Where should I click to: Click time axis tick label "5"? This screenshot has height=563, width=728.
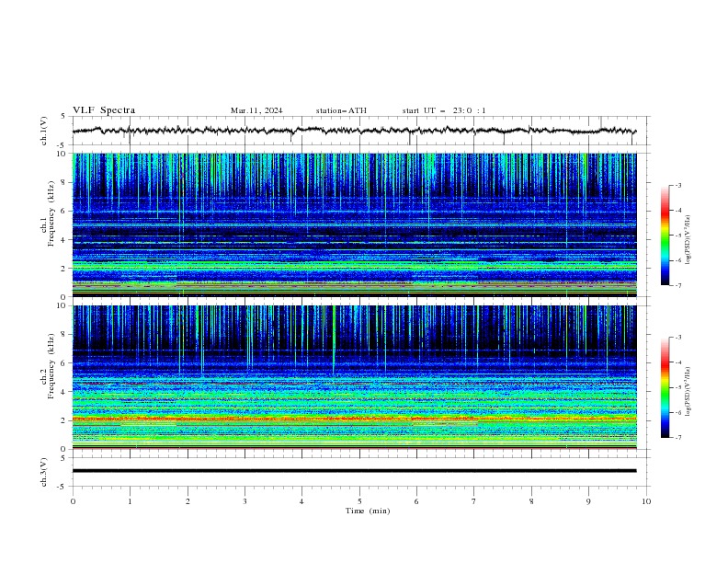pos(359,501)
